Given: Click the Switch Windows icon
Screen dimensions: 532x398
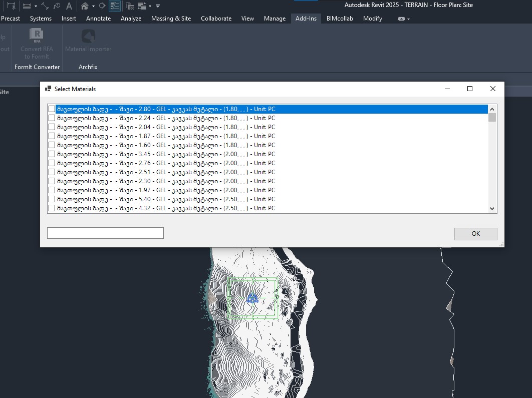Looking at the screenshot, I should pos(142,6).
